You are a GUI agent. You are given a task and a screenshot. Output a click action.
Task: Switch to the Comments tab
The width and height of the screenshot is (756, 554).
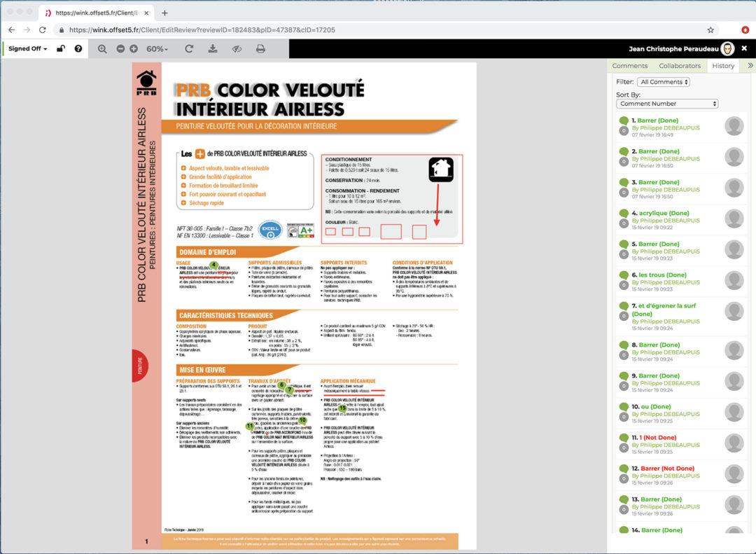(x=630, y=66)
